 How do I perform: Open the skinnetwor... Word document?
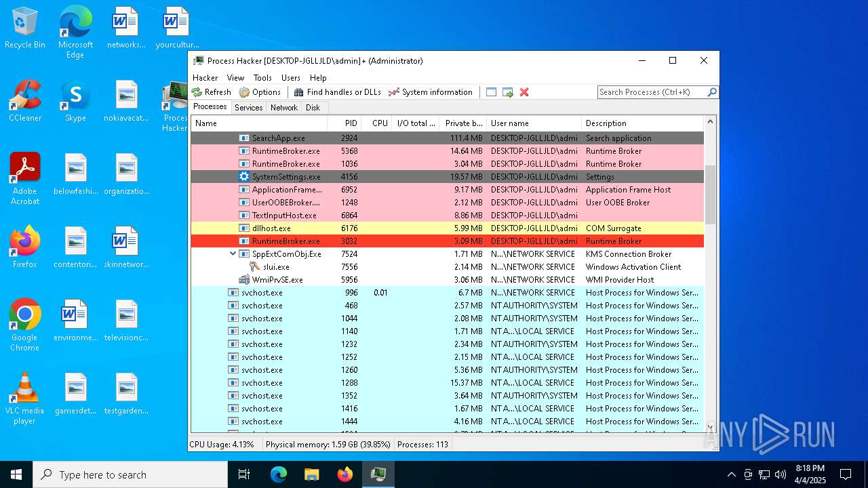point(126,248)
